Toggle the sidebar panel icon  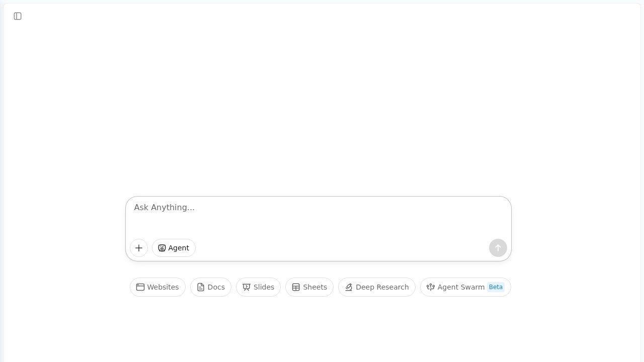coord(18,16)
